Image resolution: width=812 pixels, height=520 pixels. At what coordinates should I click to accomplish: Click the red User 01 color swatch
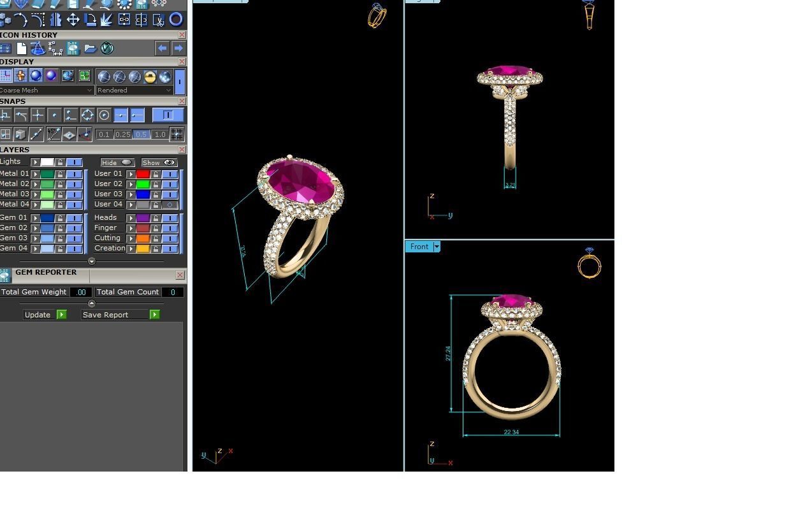(143, 174)
